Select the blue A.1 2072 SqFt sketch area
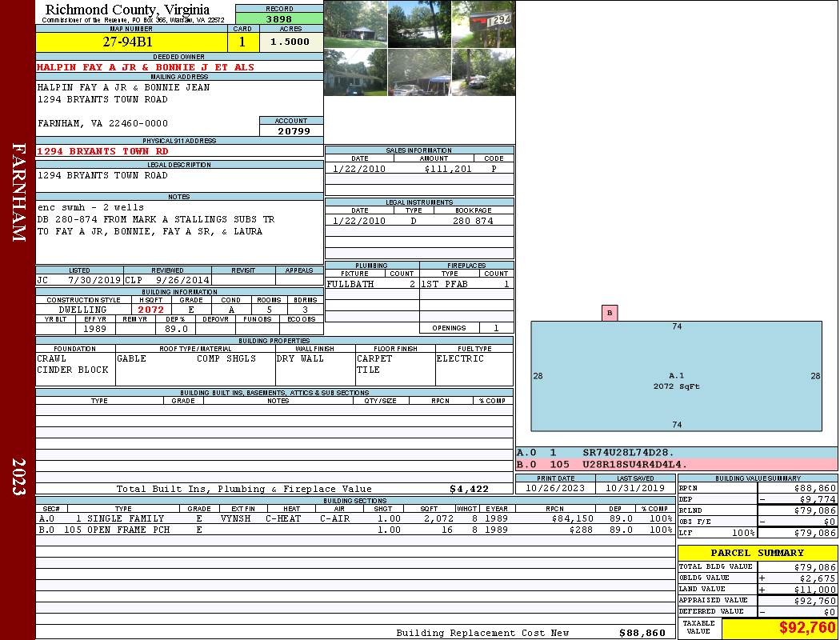 [x=676, y=376]
